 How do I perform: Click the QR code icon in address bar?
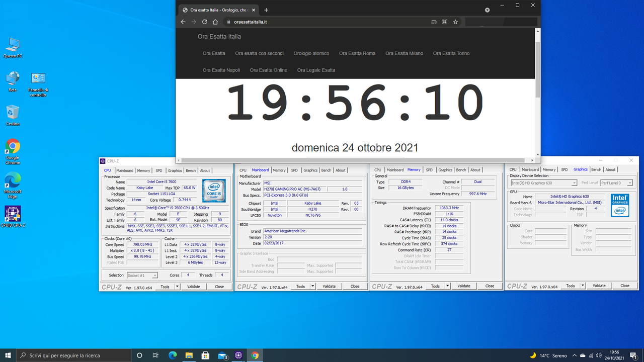point(445,22)
